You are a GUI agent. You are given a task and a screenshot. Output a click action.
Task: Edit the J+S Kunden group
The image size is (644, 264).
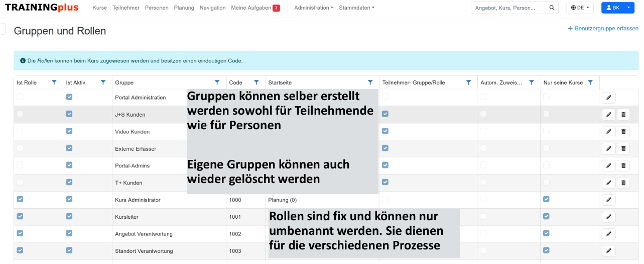608,115
